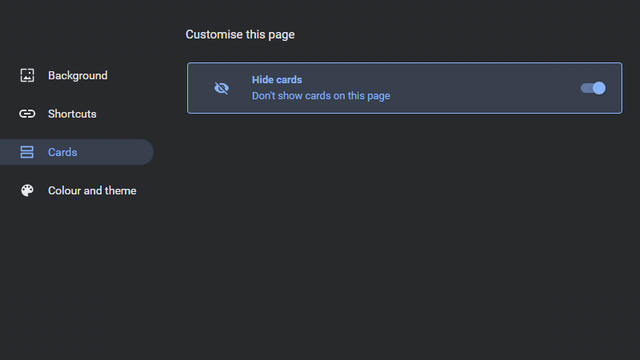The width and height of the screenshot is (640, 360).
Task: Click the "Shortcuts" text beside the link icon
Action: point(72,114)
